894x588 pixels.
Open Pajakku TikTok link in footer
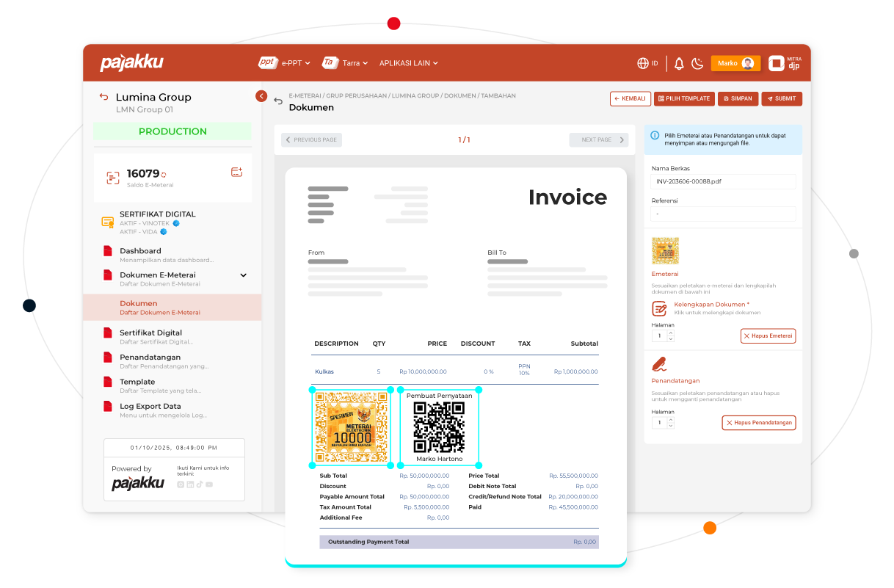pyautogui.click(x=200, y=484)
